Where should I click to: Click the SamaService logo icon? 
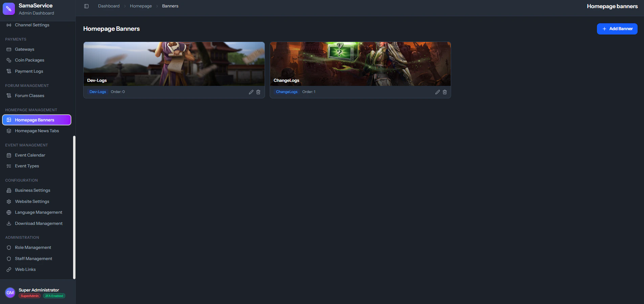9,9
